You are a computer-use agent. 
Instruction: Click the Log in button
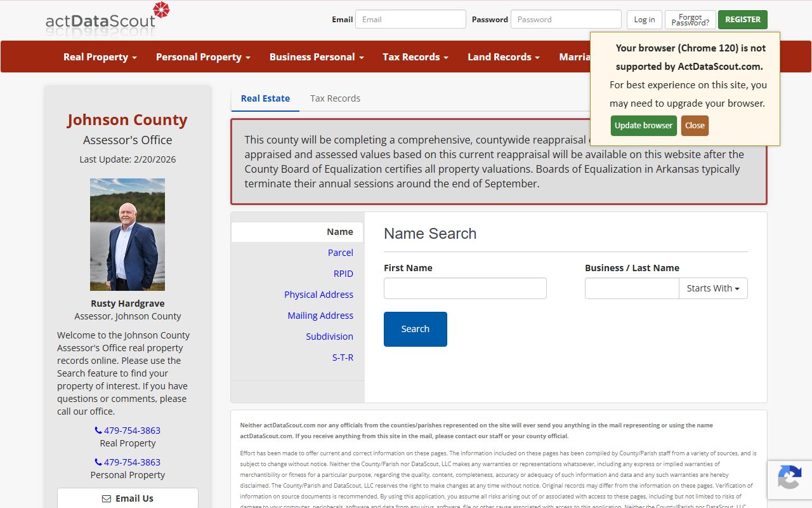645,20
